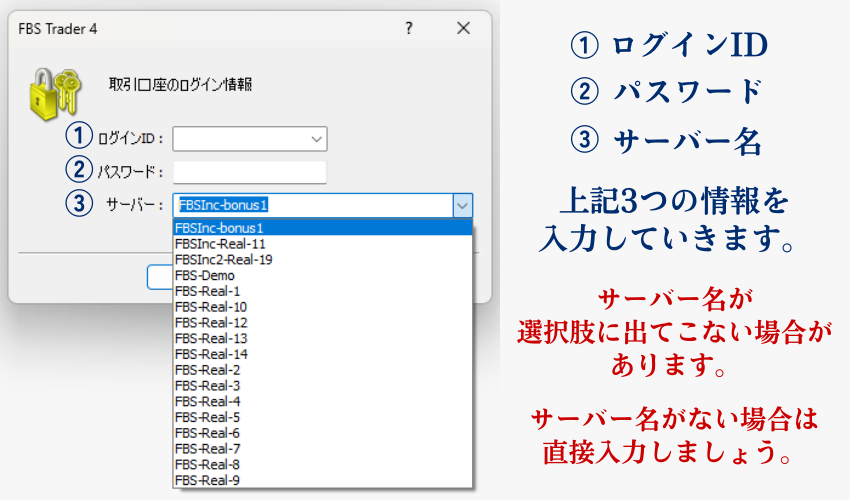Viewport: 850px width, 500px height.
Task: Click the padlock and keys icon
Action: pyautogui.click(x=55, y=94)
